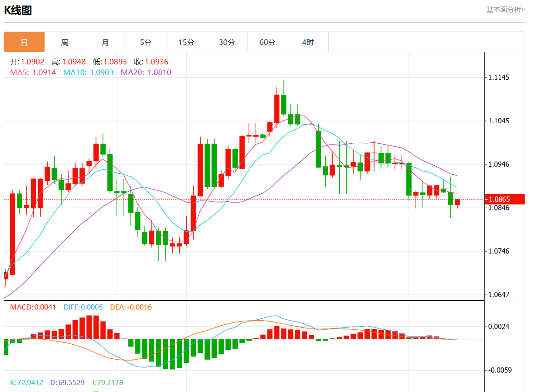Select the D value in KDJ panel
Screen dimensions: 533x392
67,383
